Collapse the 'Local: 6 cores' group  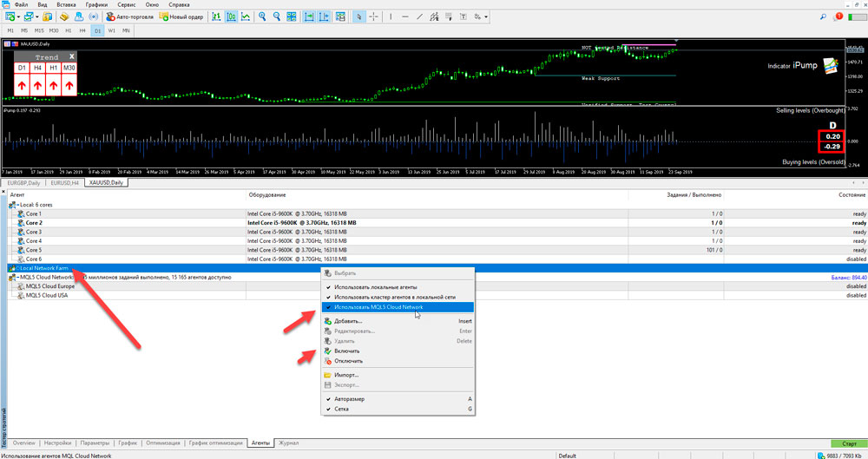click(17, 205)
